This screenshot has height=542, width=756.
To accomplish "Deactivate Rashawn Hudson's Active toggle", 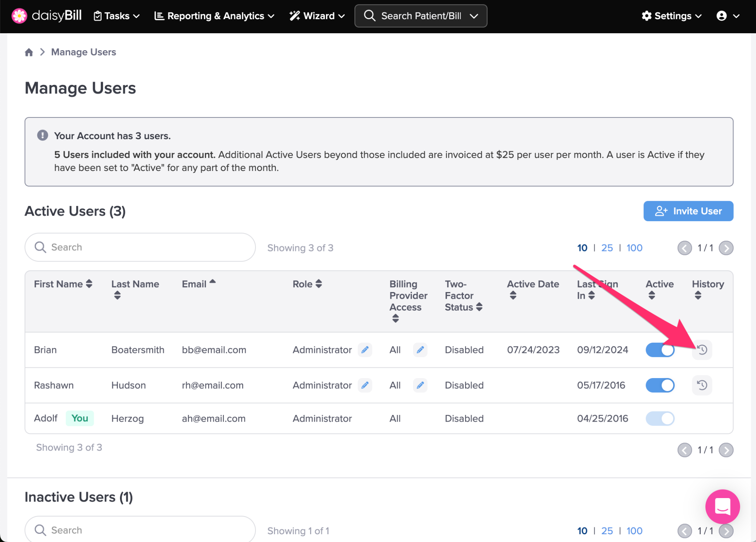I will pos(660,385).
